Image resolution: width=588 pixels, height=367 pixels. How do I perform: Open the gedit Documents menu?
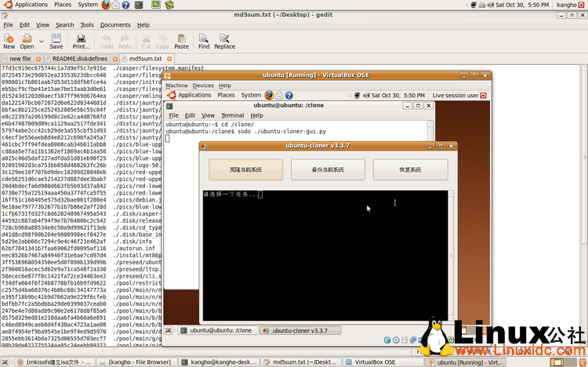(115, 25)
